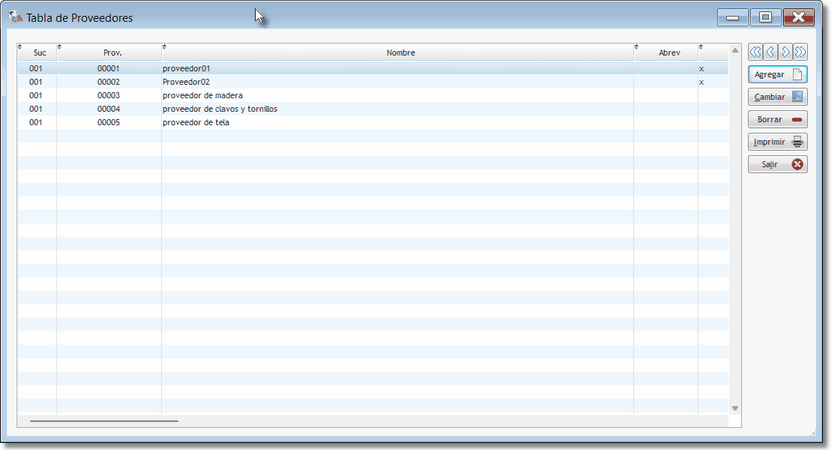
Task: Click provider code 00001
Action: pyautogui.click(x=108, y=68)
